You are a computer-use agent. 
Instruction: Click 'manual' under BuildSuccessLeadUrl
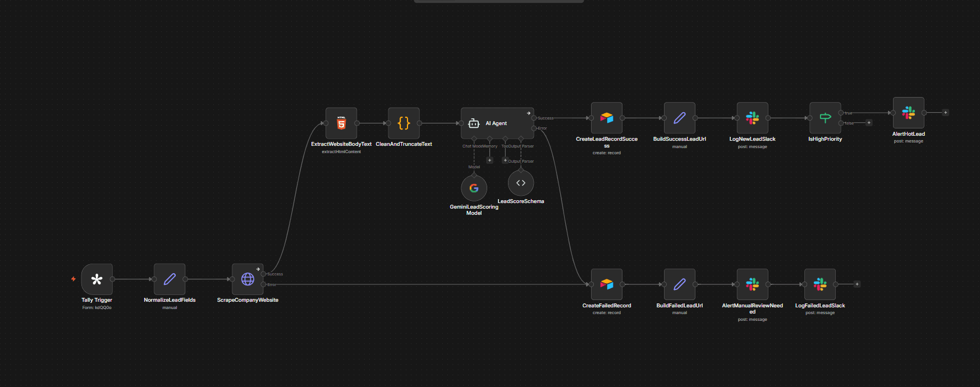(680, 147)
